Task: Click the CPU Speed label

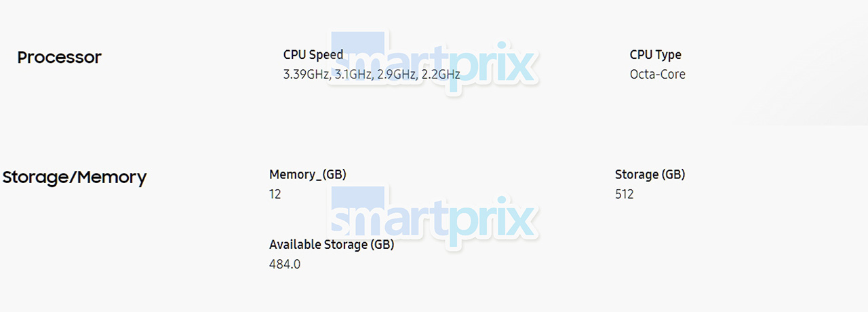Action: click(x=313, y=55)
